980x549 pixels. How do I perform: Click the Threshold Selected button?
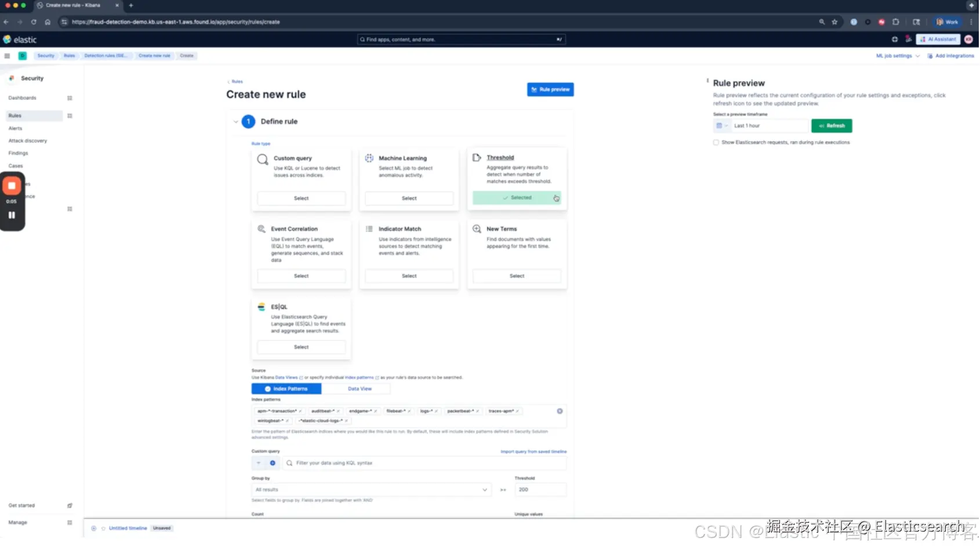[x=517, y=198]
